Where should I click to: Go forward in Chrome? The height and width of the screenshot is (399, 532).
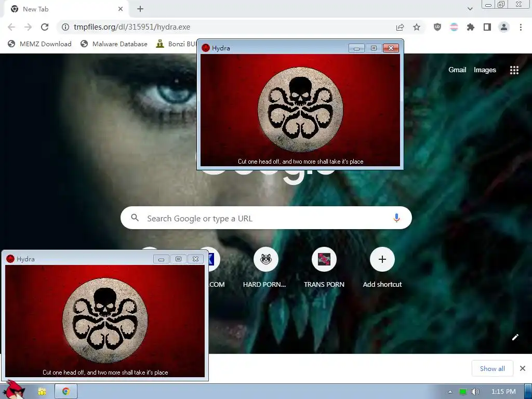(x=28, y=27)
